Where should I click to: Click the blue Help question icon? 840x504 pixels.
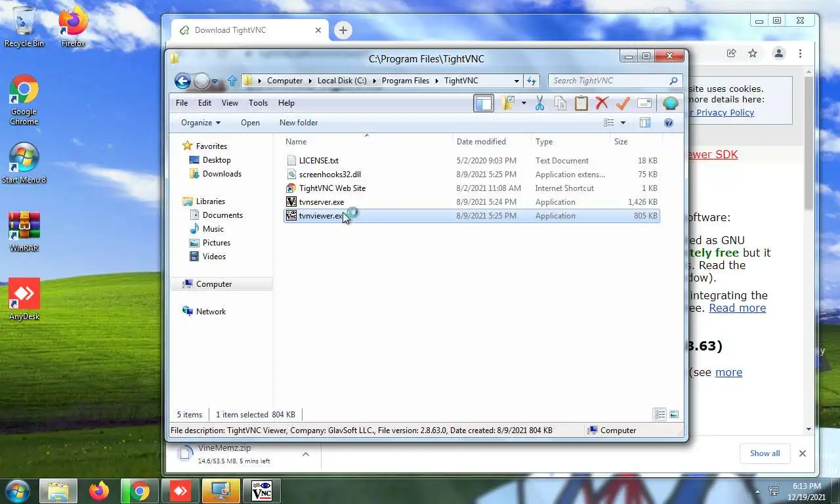tap(669, 123)
